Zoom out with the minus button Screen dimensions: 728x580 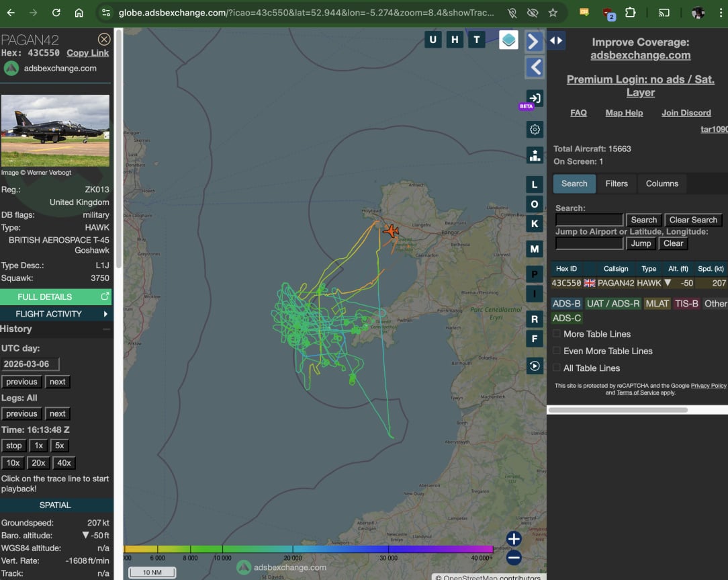pyautogui.click(x=514, y=557)
